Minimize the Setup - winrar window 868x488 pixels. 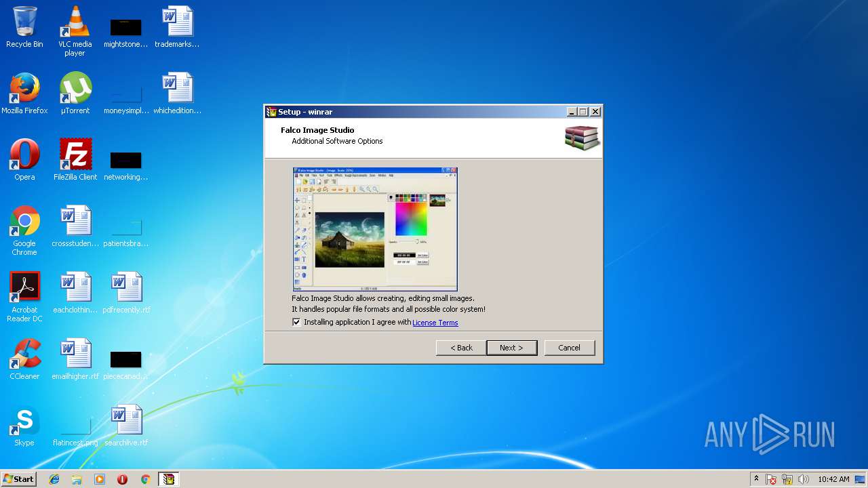coord(572,112)
